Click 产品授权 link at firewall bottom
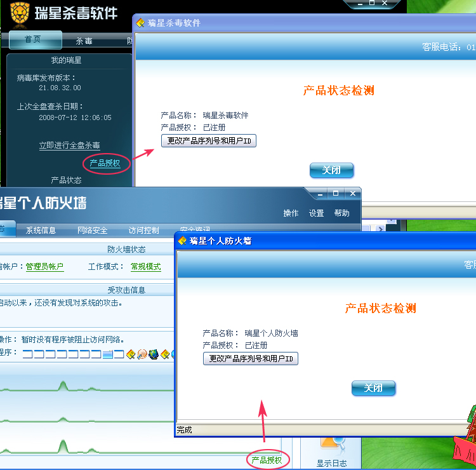This screenshot has width=476, height=470. [267, 460]
